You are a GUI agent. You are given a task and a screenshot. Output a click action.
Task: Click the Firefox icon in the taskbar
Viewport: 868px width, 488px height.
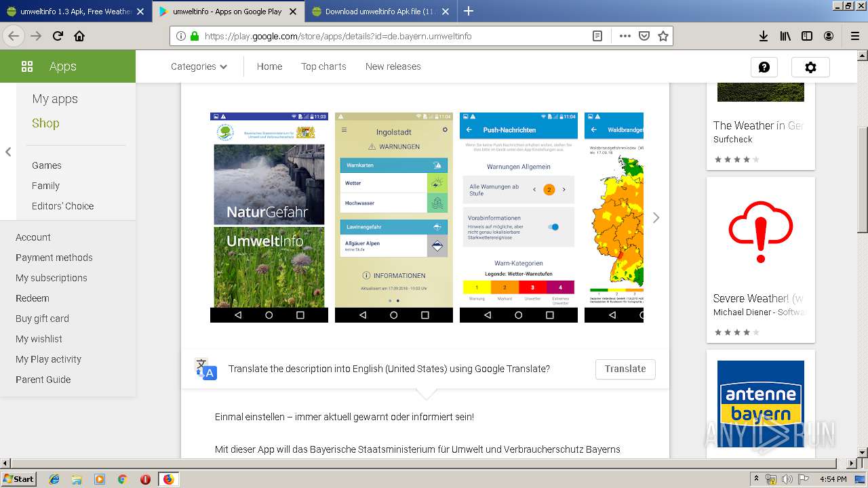coord(168,479)
